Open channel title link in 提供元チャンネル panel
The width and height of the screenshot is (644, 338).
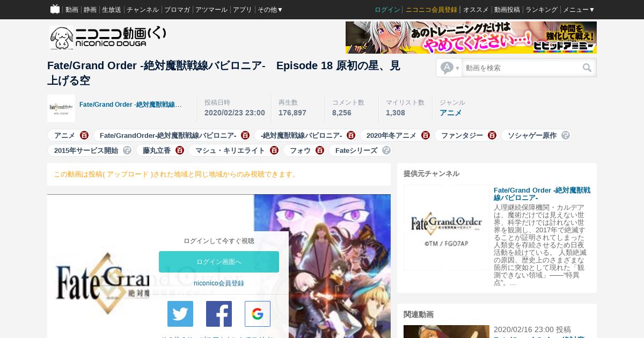[542, 194]
